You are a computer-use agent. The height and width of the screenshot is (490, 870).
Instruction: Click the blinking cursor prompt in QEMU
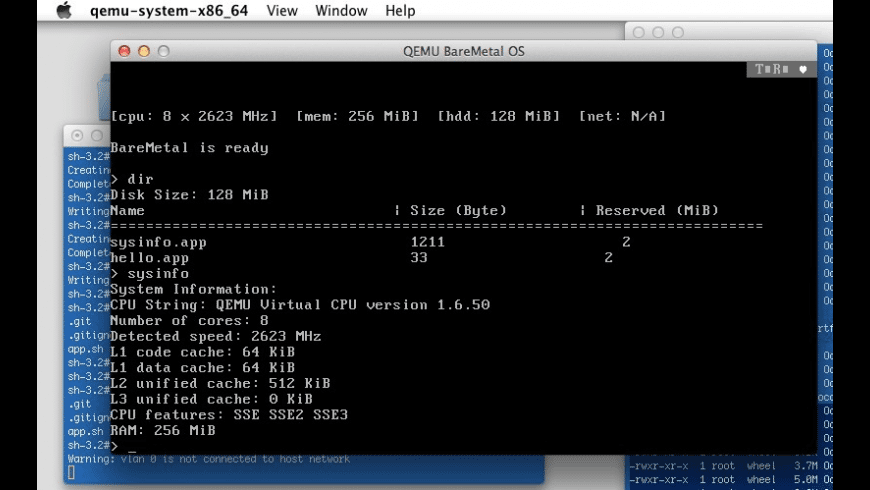tap(123, 446)
